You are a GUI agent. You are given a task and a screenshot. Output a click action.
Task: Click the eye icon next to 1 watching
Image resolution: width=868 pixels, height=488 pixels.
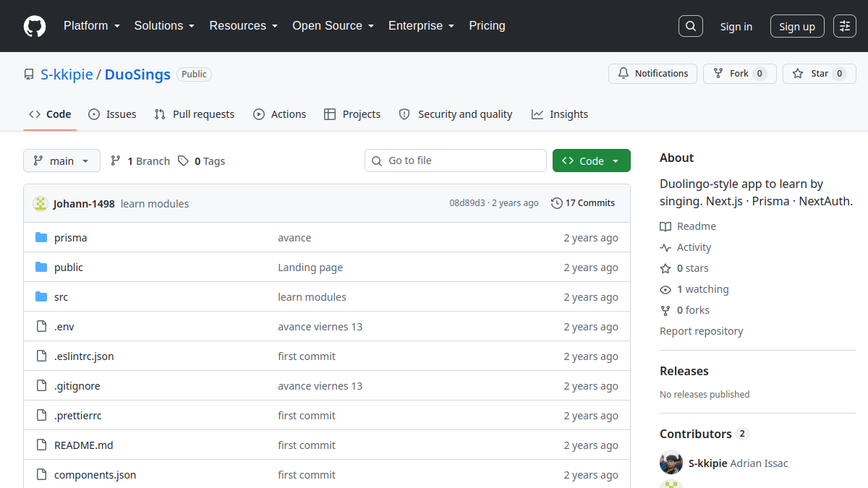point(665,289)
